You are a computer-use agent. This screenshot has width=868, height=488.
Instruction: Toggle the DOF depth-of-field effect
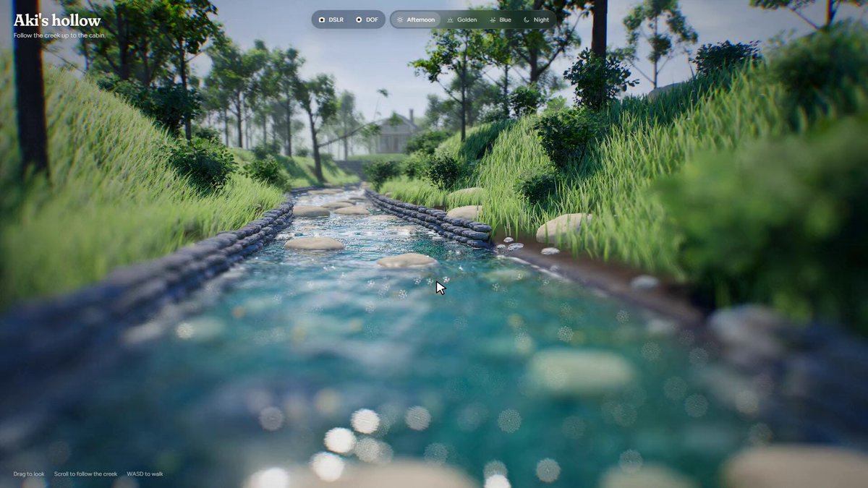click(x=367, y=20)
